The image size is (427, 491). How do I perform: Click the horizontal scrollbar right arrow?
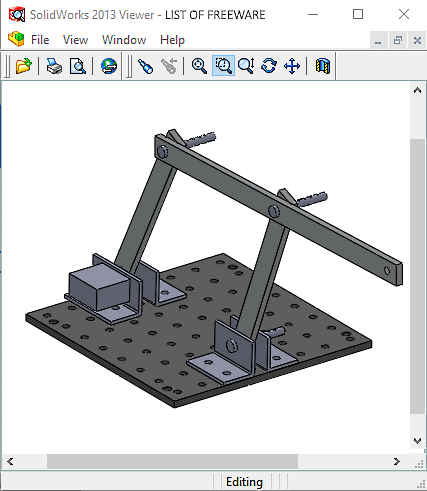(x=397, y=462)
